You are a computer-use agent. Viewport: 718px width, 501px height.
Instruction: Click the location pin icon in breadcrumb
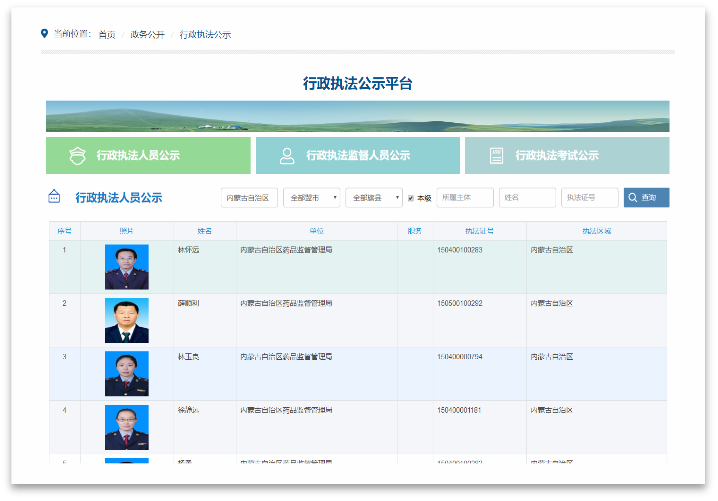pos(44,34)
